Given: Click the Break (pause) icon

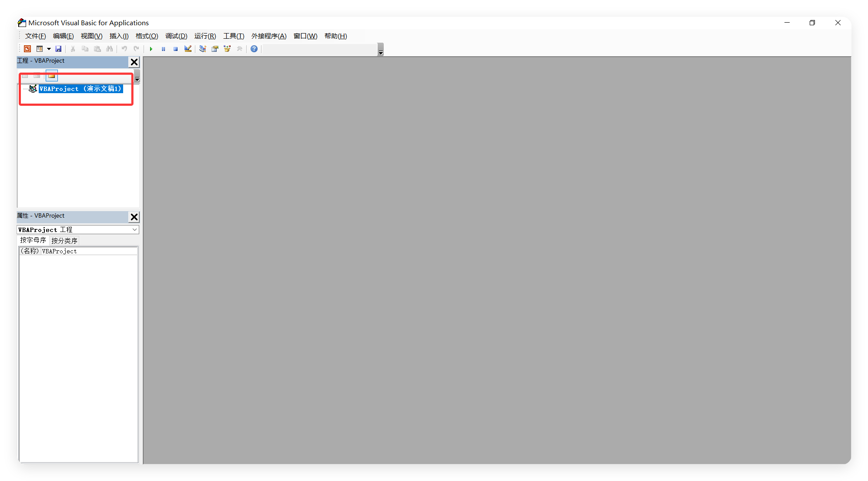Looking at the screenshot, I should (x=163, y=49).
